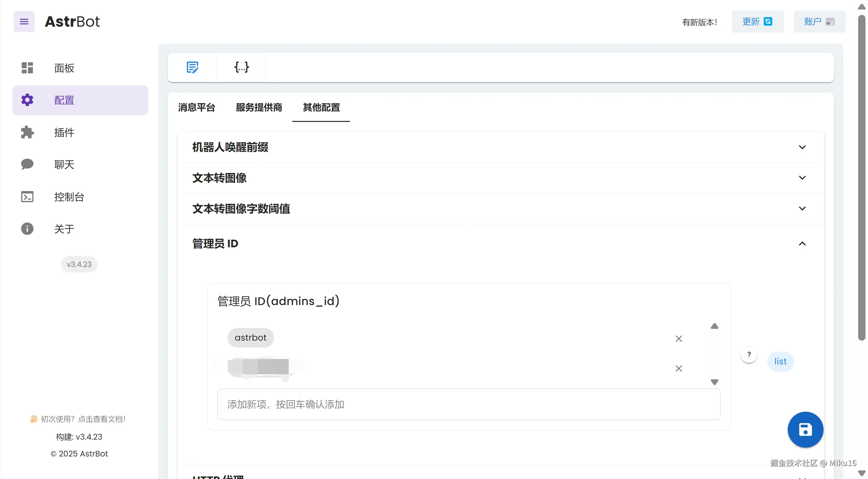Click the question mark help icon
The height and width of the screenshot is (479, 868).
pos(749,355)
